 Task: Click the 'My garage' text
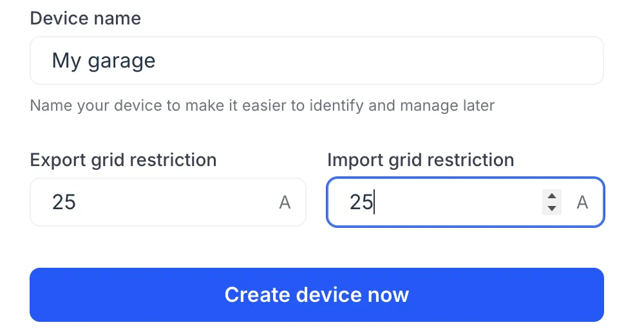tap(104, 61)
